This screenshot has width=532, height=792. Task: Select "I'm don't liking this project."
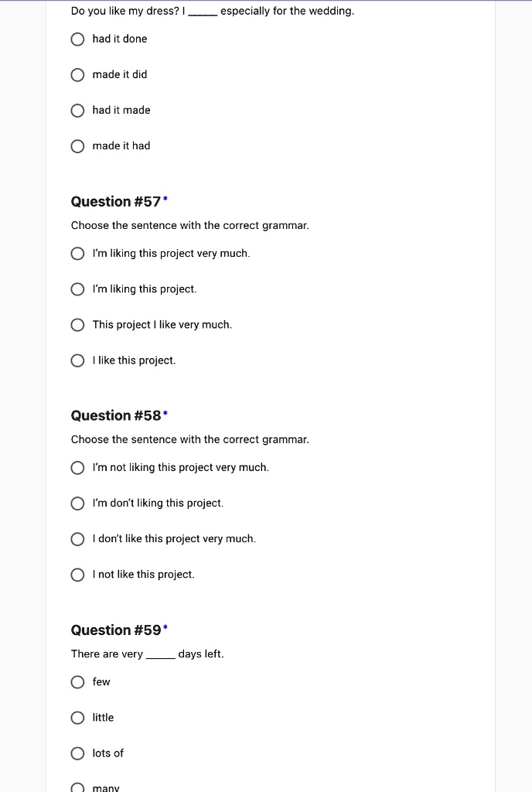[77, 504]
